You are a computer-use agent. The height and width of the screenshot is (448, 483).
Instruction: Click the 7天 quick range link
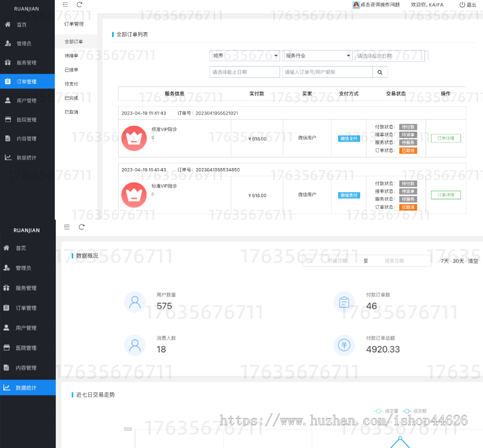point(444,261)
